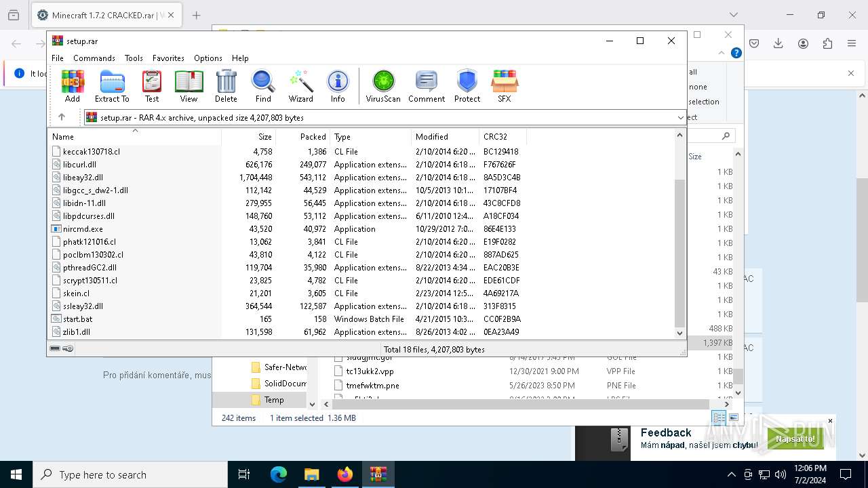The height and width of the screenshot is (488, 868).
Task: Open Windows Start menu
Action: tap(16, 474)
